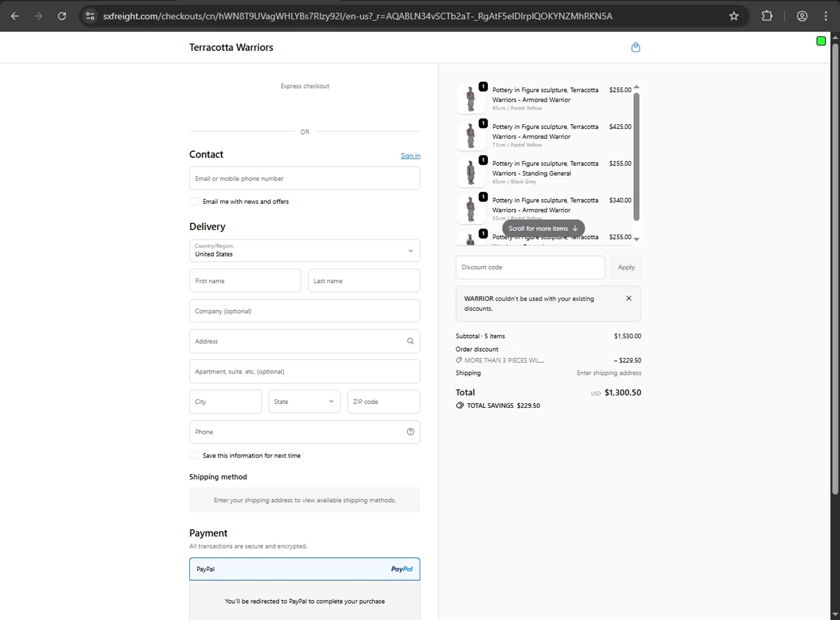Dismiss the WARRIOR discount error message
The width and height of the screenshot is (840, 620).
pos(629,299)
